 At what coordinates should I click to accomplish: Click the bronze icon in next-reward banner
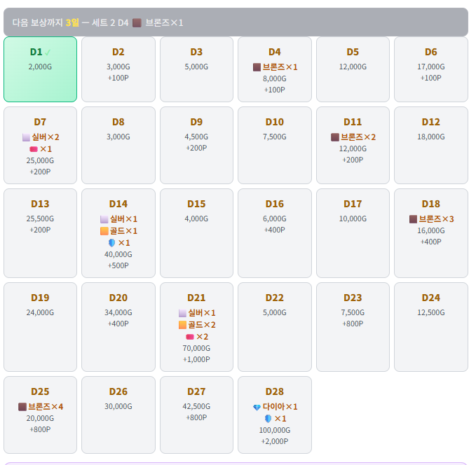click(x=137, y=22)
